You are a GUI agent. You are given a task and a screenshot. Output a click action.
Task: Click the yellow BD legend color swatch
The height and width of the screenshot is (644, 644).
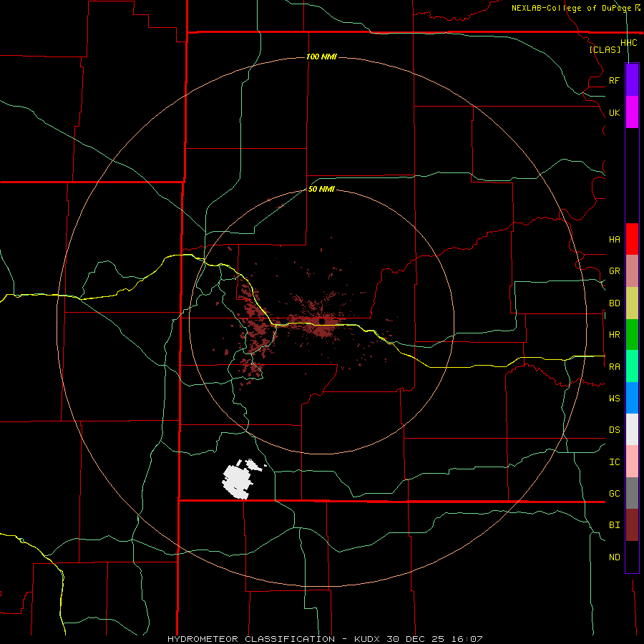click(x=632, y=303)
